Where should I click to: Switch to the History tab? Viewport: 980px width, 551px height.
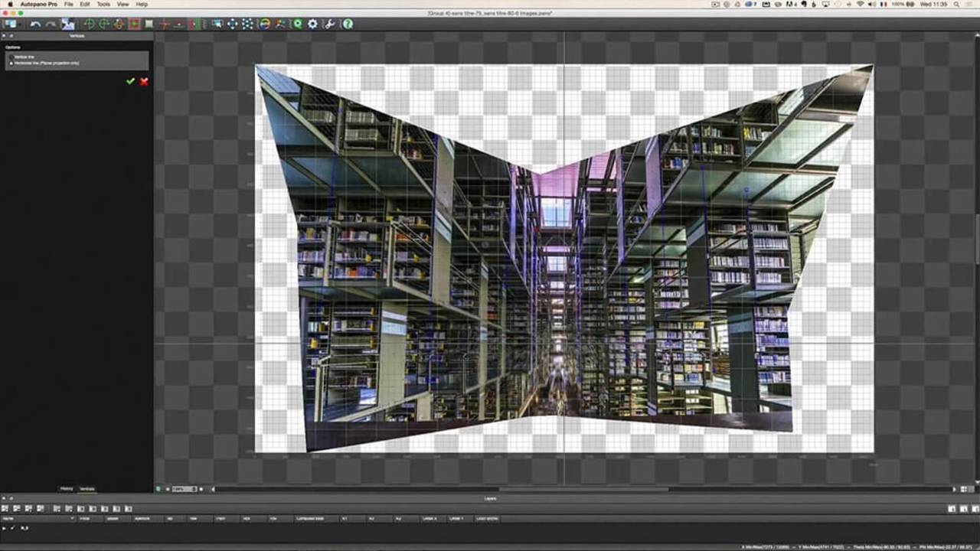[67, 488]
